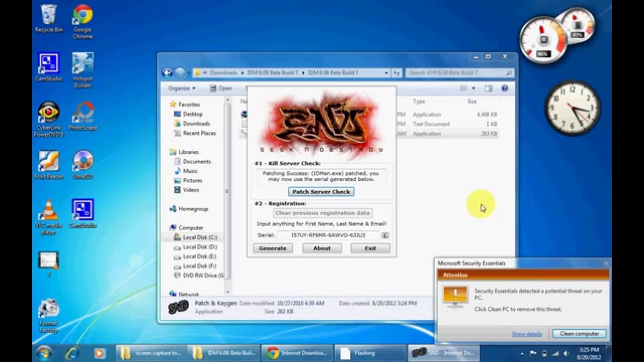Open the UltraISO desktop shortcut
644x362 pixels.
[83, 165]
